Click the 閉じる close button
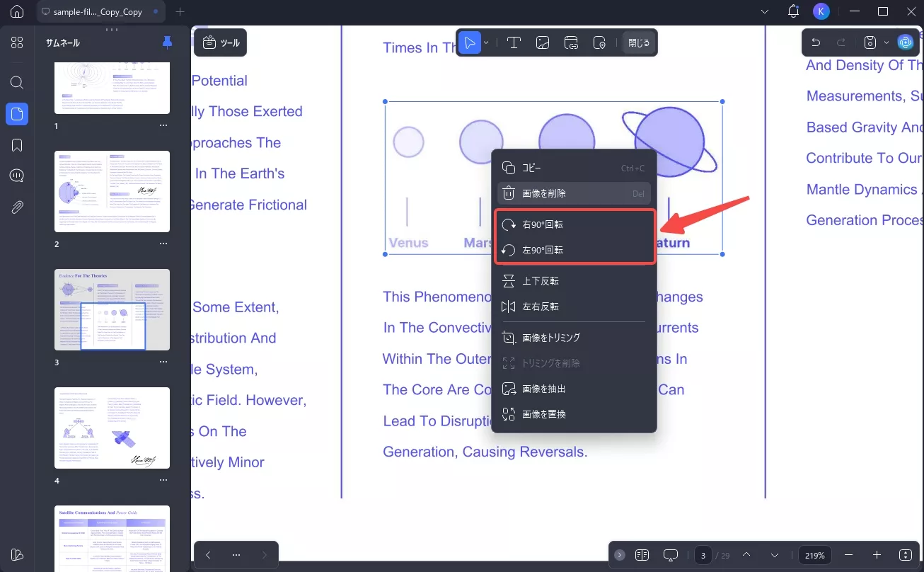 coord(639,42)
